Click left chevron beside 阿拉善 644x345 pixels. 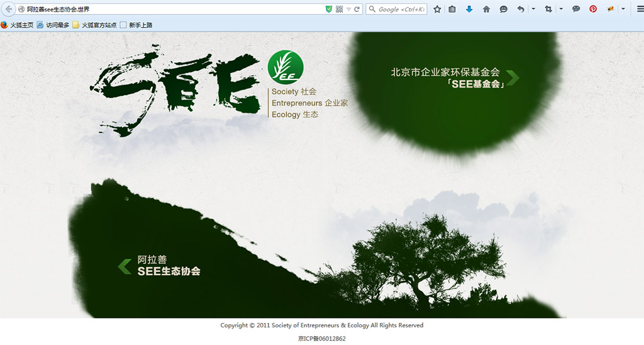pyautogui.click(x=125, y=266)
